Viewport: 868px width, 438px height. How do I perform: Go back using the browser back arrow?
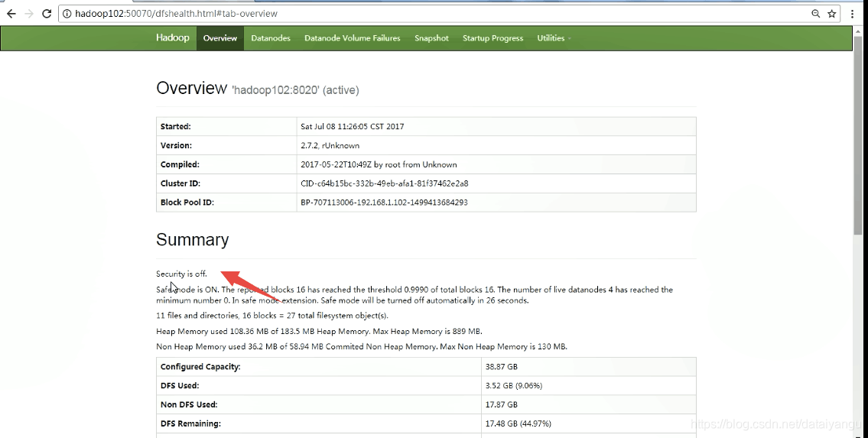pos(11,14)
